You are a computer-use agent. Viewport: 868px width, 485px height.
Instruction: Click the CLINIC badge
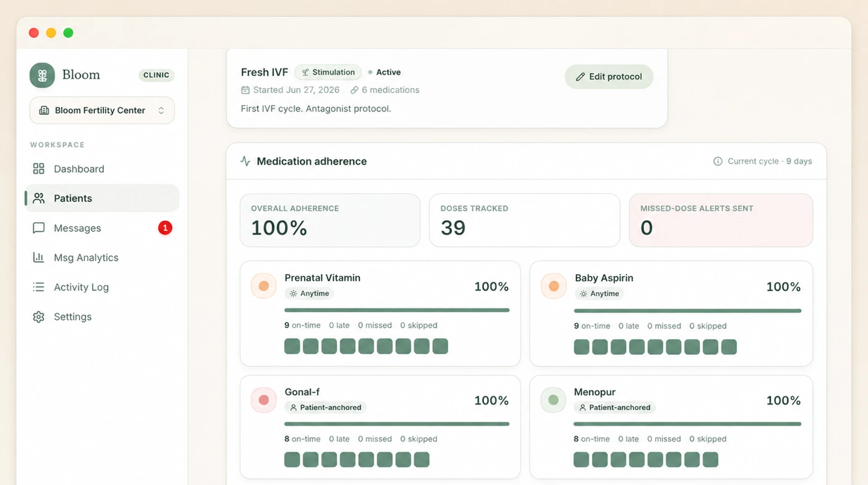tap(156, 75)
